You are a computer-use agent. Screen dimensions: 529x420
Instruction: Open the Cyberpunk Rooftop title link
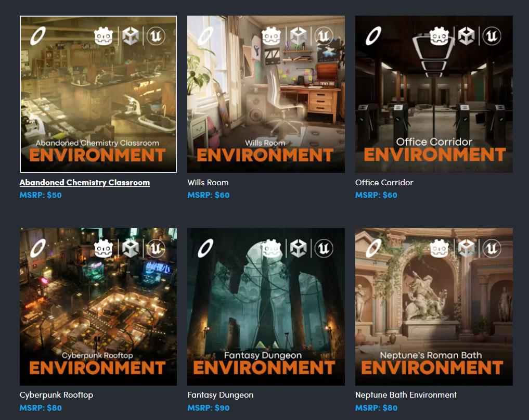click(56, 395)
